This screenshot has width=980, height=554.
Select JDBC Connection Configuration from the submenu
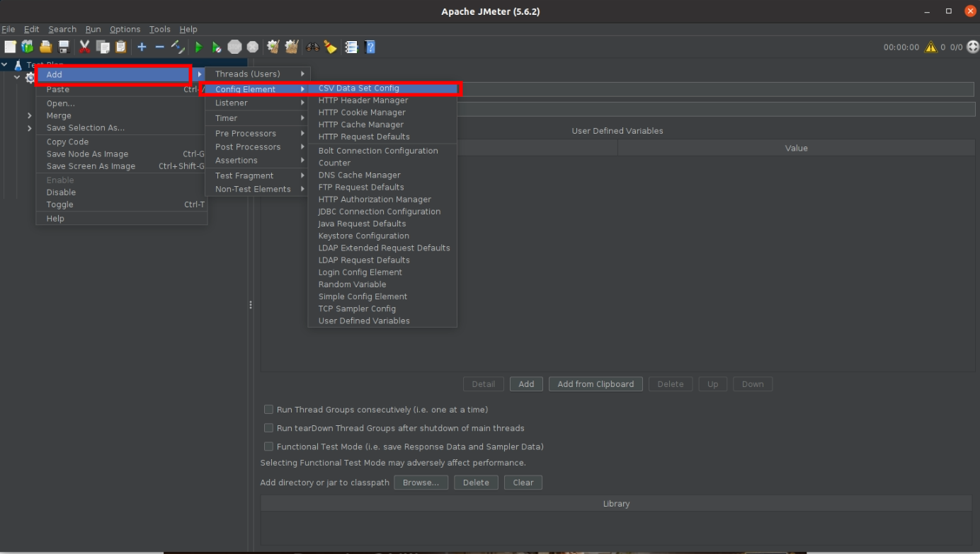(382, 212)
